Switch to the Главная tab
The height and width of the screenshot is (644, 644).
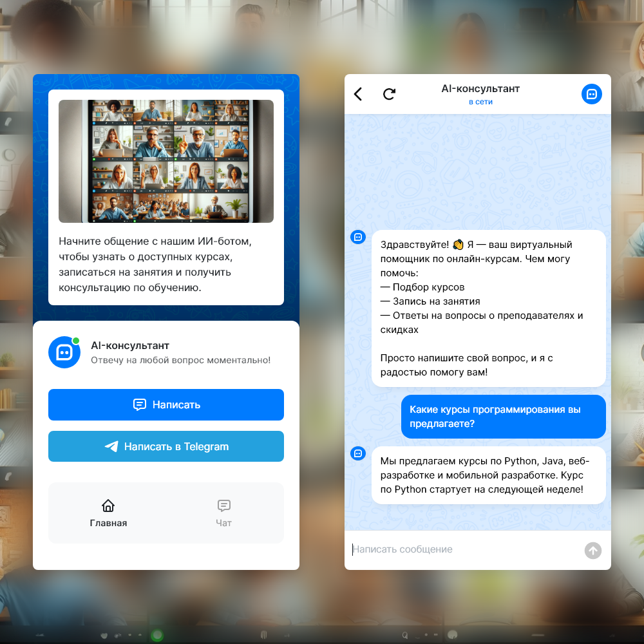click(x=108, y=513)
